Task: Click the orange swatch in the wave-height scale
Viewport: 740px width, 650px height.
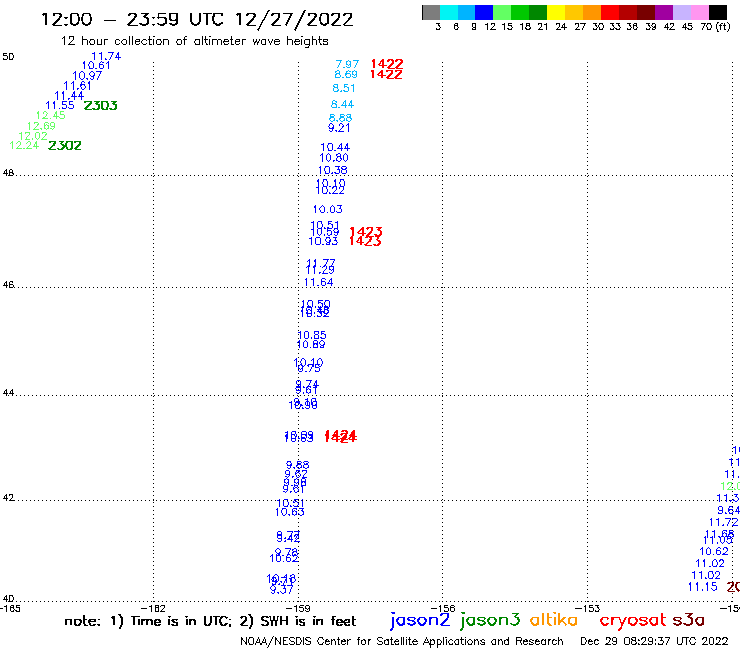Action: (x=592, y=12)
